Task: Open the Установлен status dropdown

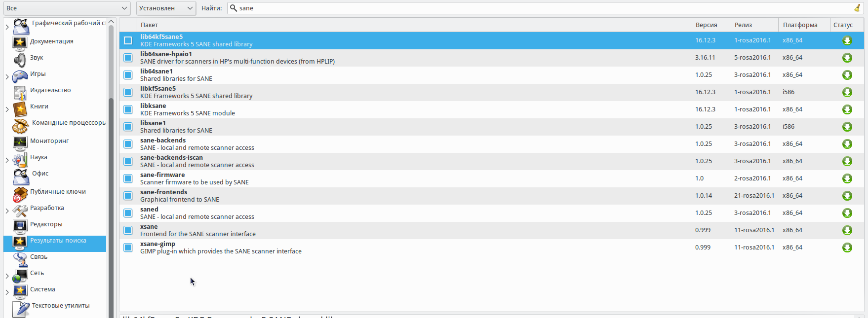Action: (166, 8)
